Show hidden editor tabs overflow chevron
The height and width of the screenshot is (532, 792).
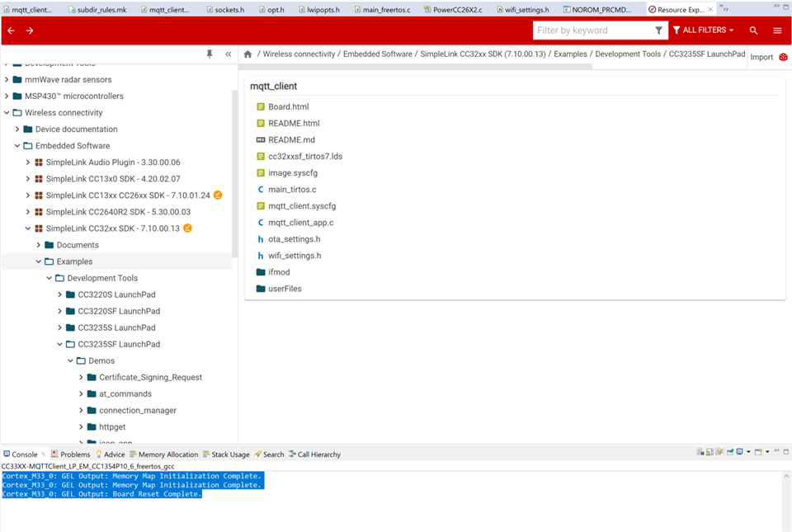click(724, 8)
